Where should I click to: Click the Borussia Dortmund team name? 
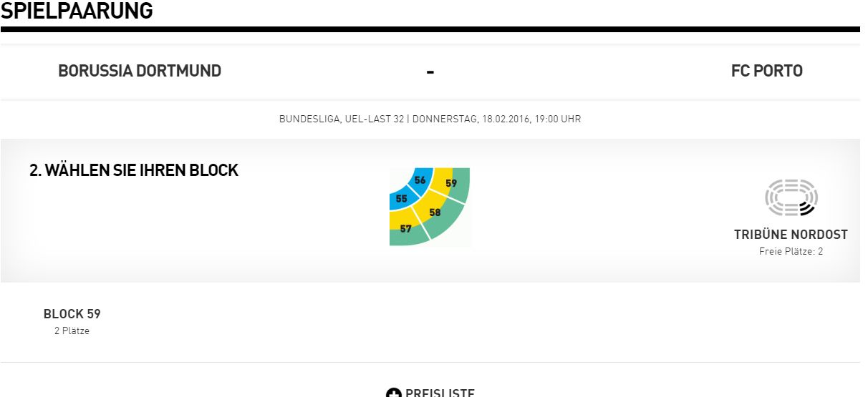[140, 71]
